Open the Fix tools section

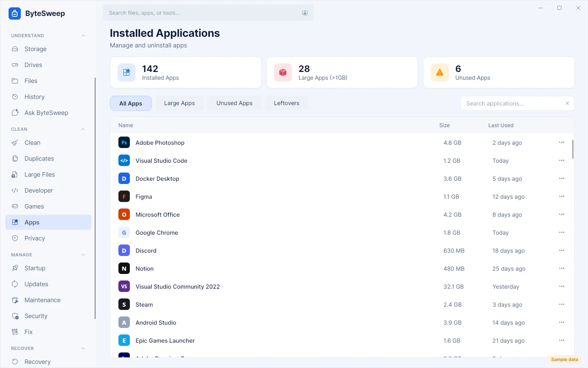point(48,332)
